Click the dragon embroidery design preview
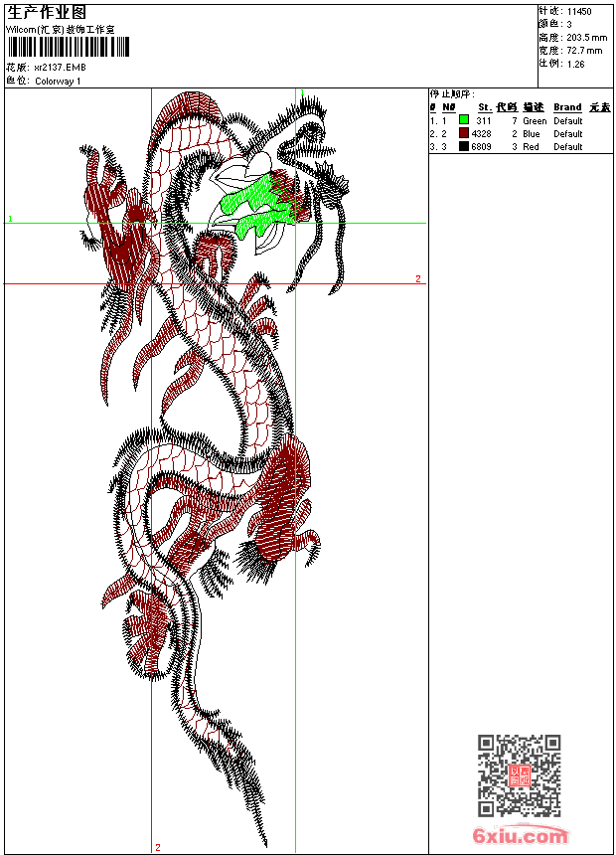This screenshot has width=616, height=855. [x=216, y=469]
